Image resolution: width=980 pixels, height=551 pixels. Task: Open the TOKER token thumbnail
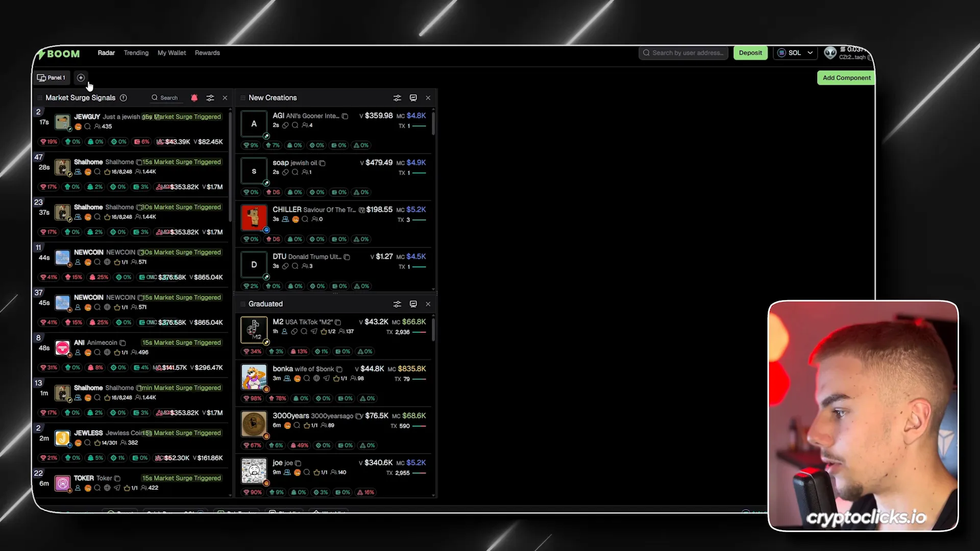click(x=62, y=483)
